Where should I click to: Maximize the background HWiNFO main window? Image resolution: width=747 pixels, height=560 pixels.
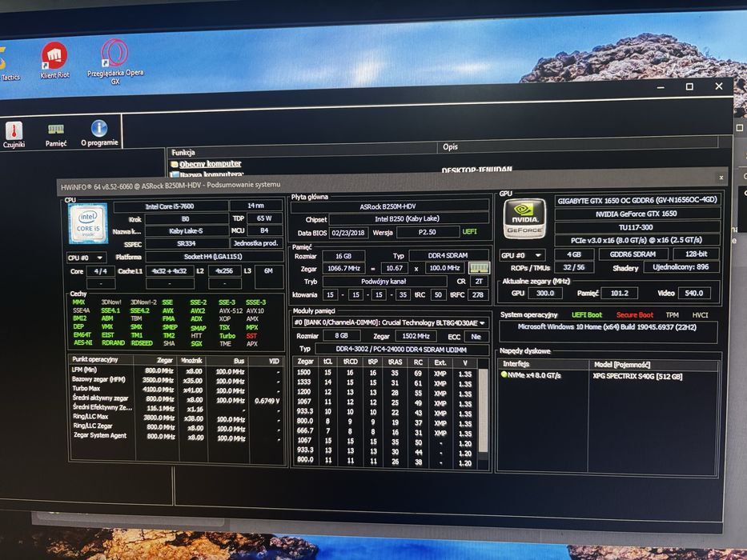tap(689, 86)
